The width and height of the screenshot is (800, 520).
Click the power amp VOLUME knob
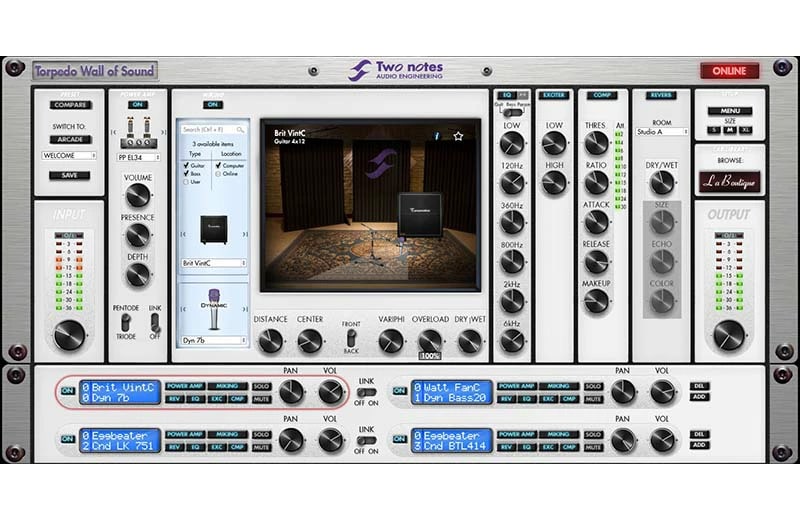(x=138, y=195)
